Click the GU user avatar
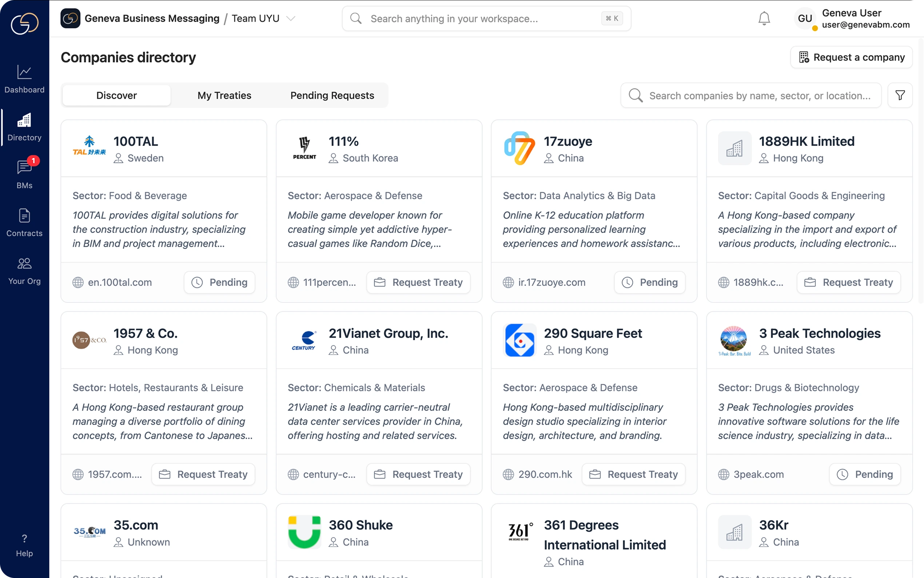 805,18
